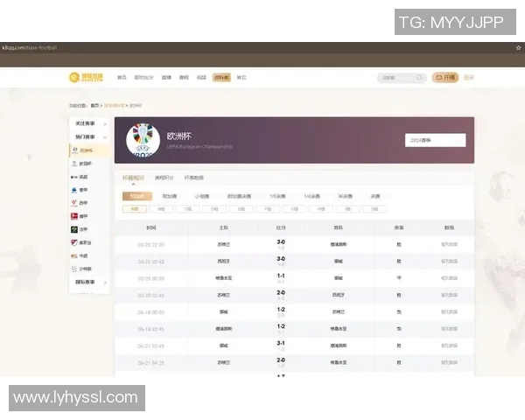Image resolution: width=525 pixels, height=420 pixels.
Task: Choose 法甲 league in sidebar
Action: click(x=83, y=229)
